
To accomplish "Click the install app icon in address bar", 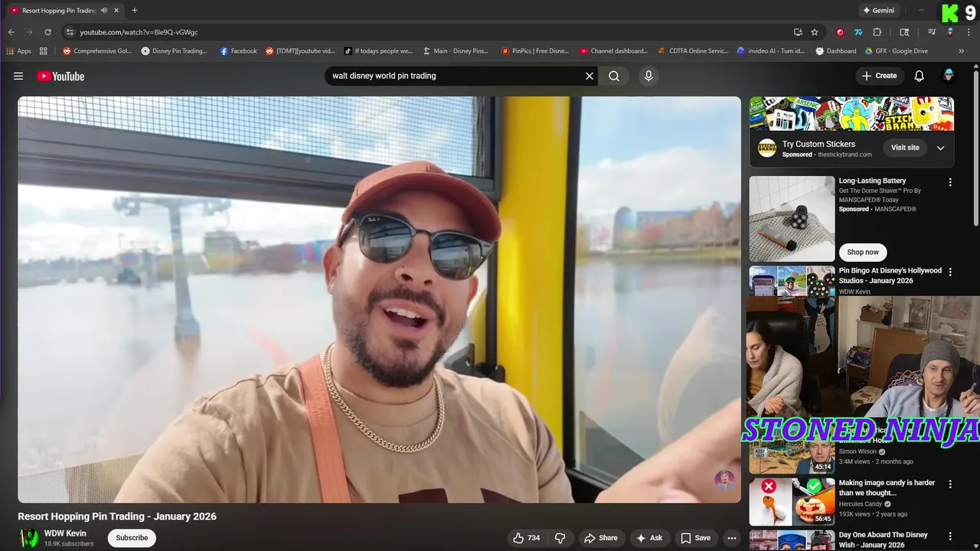I will [798, 32].
